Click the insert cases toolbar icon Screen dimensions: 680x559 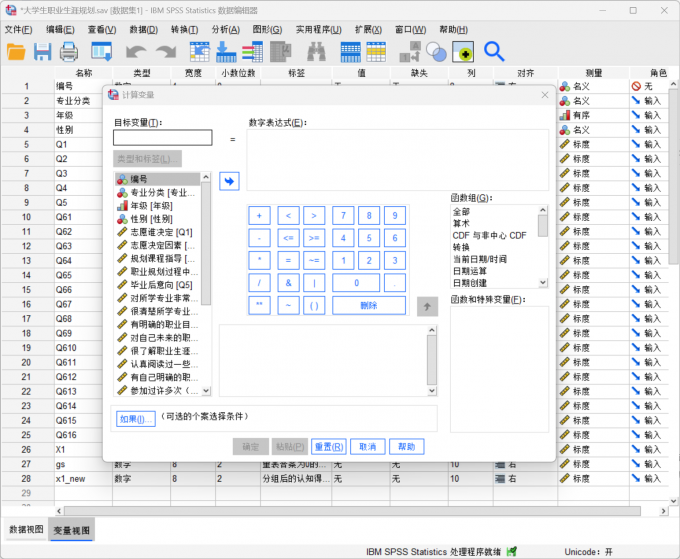pos(350,52)
